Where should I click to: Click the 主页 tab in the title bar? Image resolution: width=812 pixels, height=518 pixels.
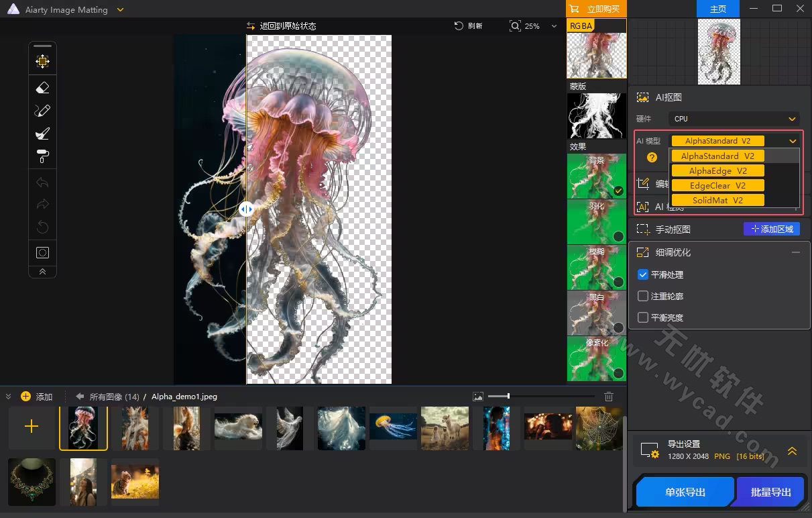(x=717, y=9)
